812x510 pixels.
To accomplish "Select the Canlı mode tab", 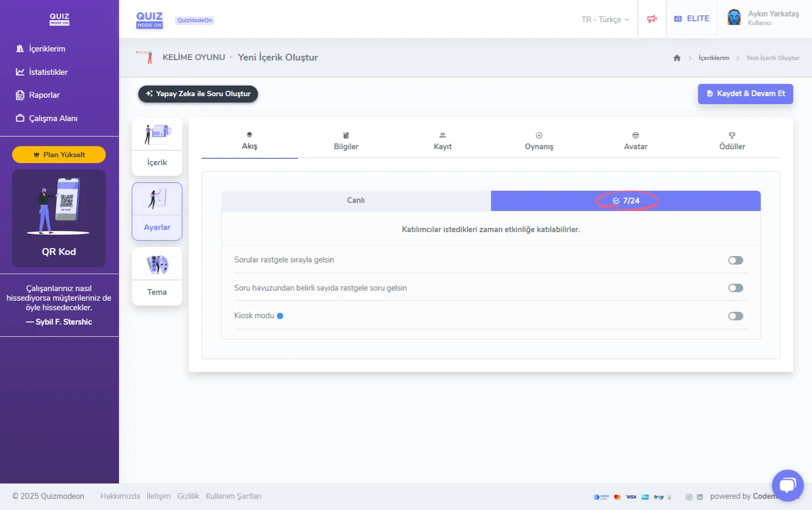I will pyautogui.click(x=356, y=200).
